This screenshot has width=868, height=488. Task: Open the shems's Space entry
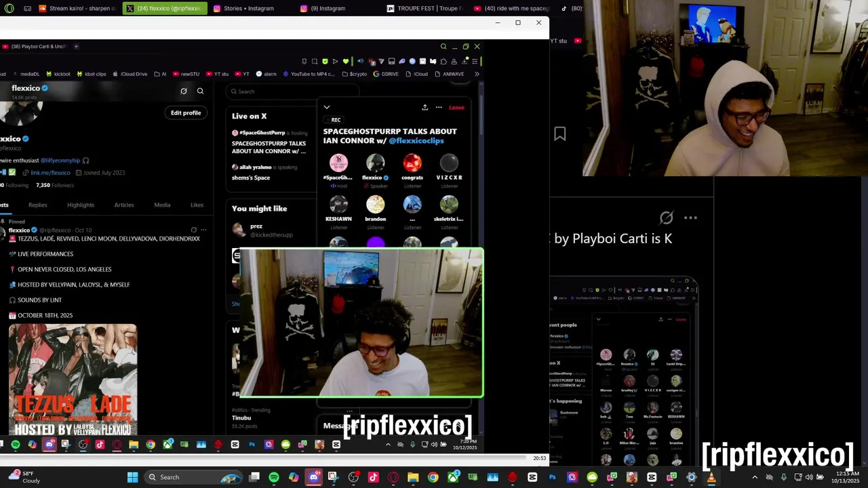click(x=264, y=172)
